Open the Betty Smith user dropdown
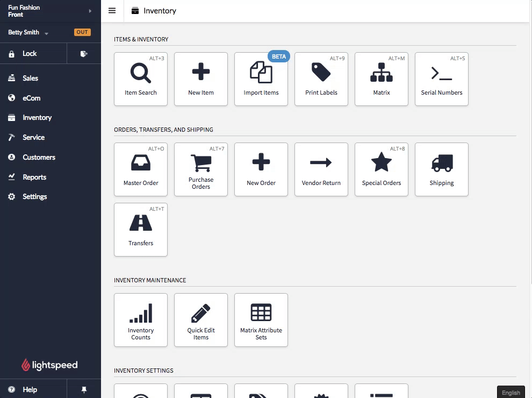 coord(28,32)
